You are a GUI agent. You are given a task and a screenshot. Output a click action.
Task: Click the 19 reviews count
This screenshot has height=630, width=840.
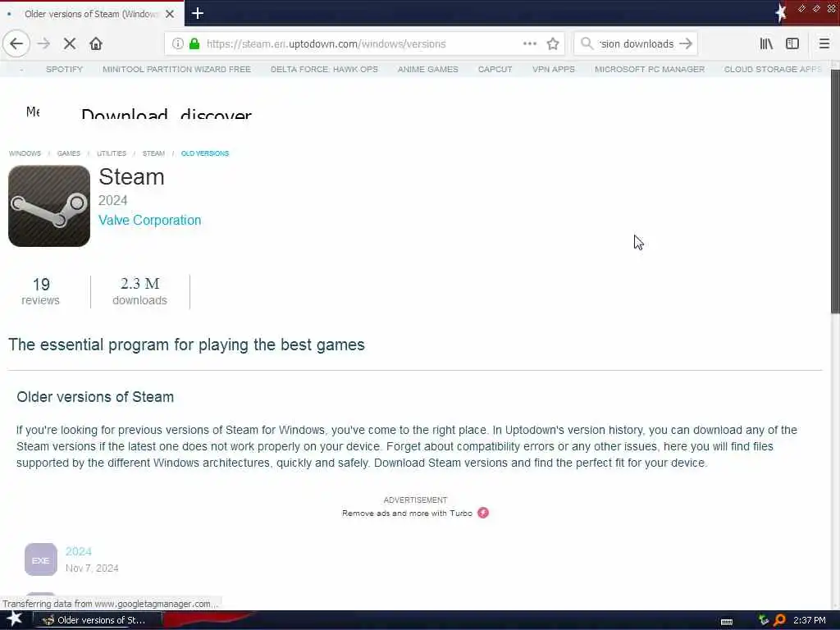(41, 291)
